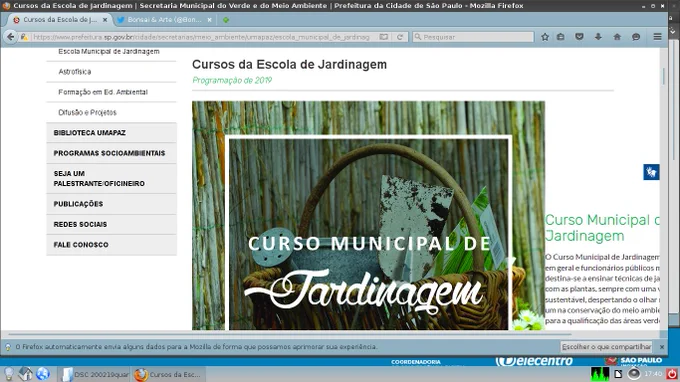Reload the current page

(x=400, y=37)
